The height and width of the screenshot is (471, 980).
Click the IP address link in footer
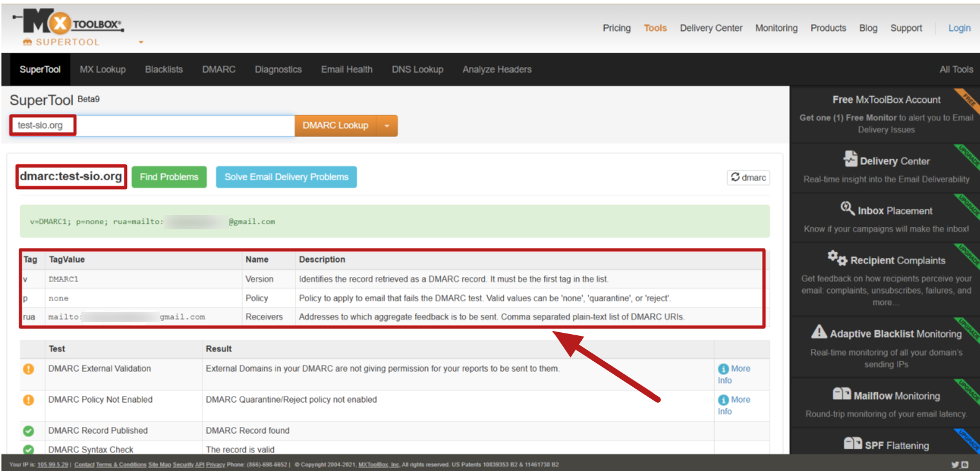click(53, 464)
